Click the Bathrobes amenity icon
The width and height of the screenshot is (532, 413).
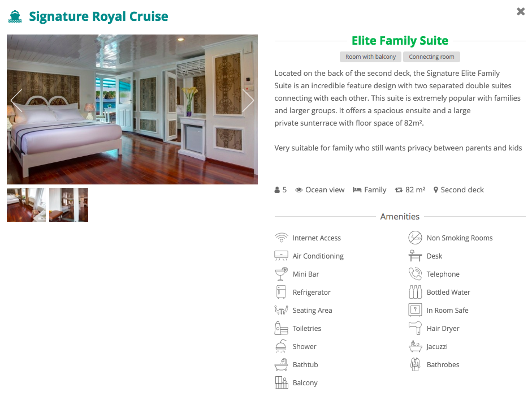(415, 364)
